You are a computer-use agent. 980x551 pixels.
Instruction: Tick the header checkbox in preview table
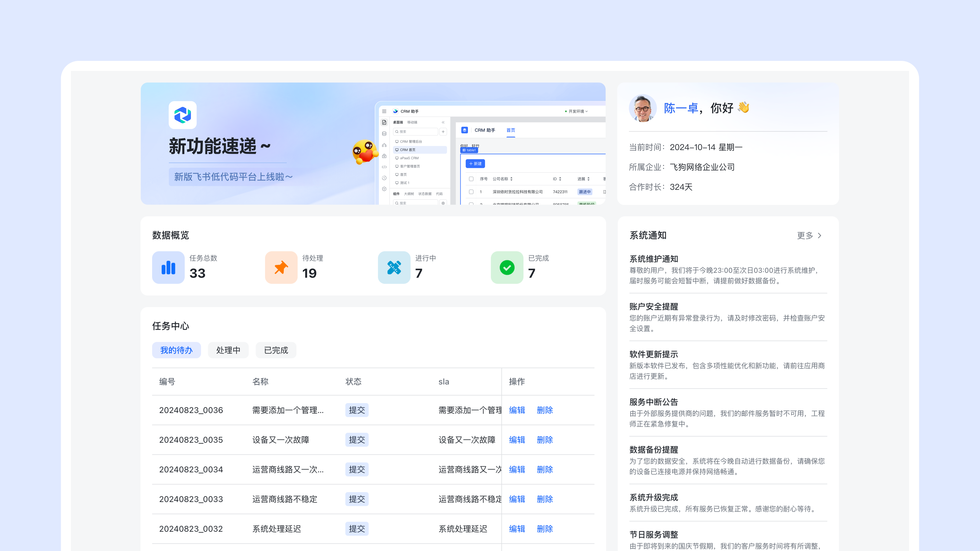[x=471, y=179]
